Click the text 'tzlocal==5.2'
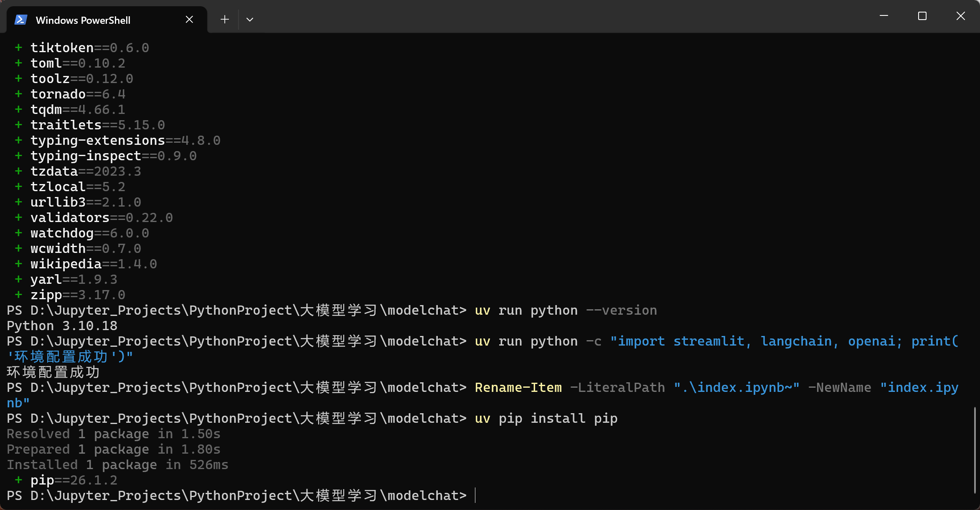The width and height of the screenshot is (980, 510). (x=78, y=187)
